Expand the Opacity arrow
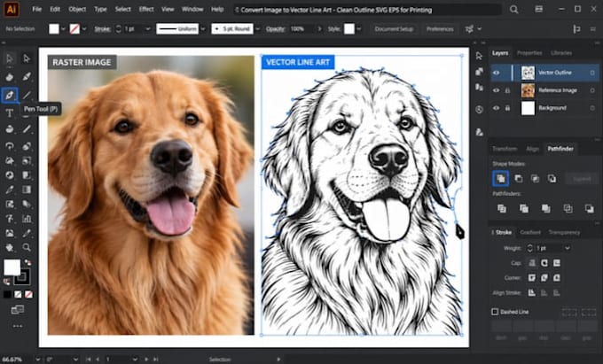This screenshot has width=603, height=364. point(319,29)
